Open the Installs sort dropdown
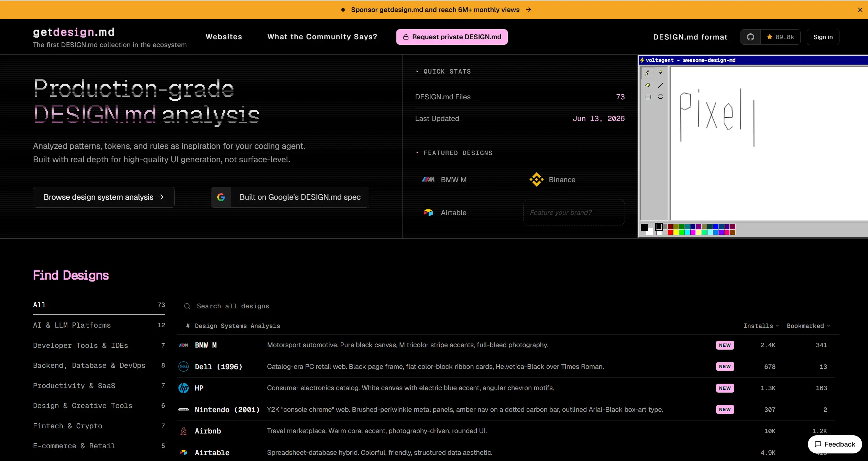Screen dimensions: 868x461 tap(761, 326)
